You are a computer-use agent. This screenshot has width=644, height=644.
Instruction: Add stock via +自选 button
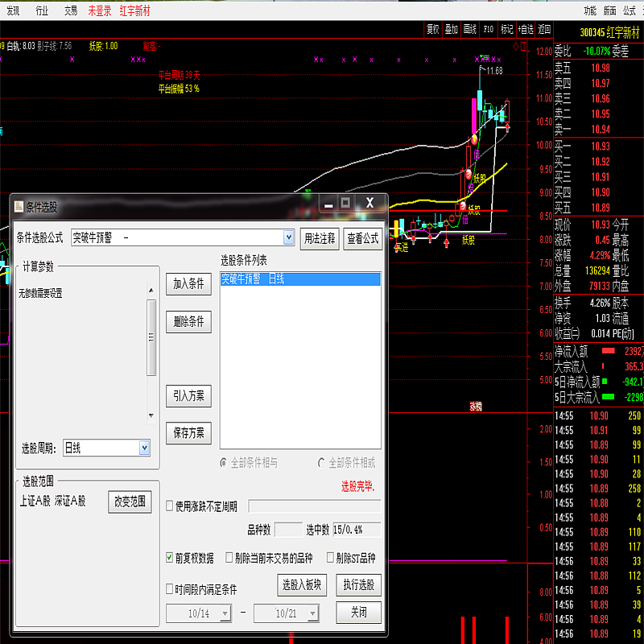point(526,29)
